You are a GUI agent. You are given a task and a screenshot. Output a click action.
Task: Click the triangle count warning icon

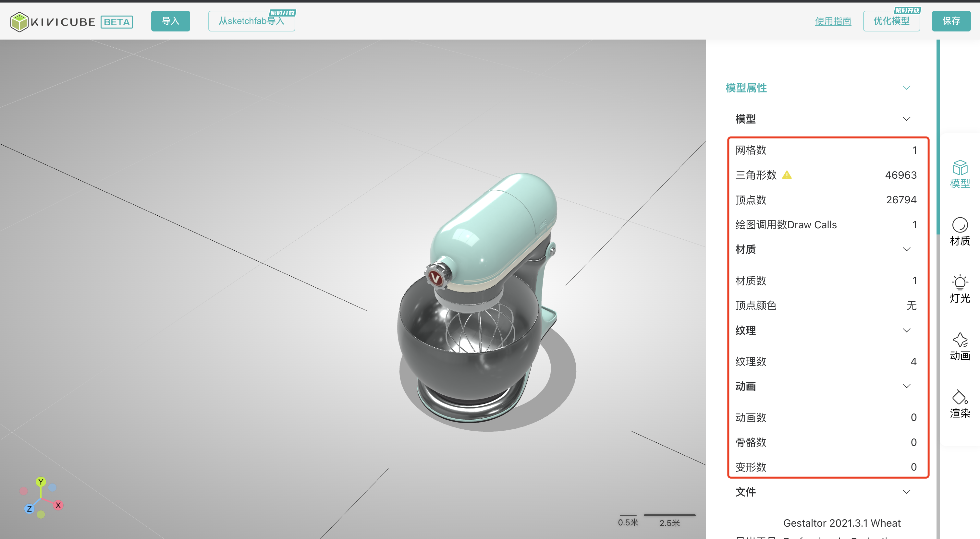[787, 175]
